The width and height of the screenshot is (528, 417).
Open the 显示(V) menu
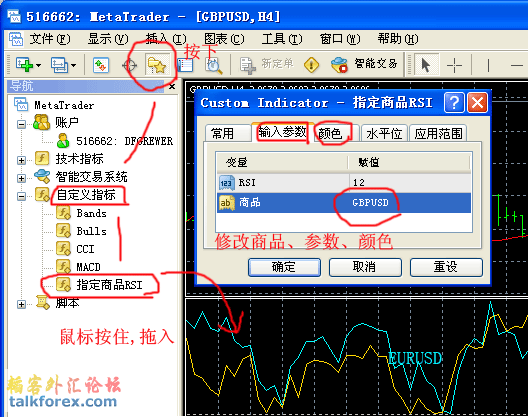click(108, 39)
